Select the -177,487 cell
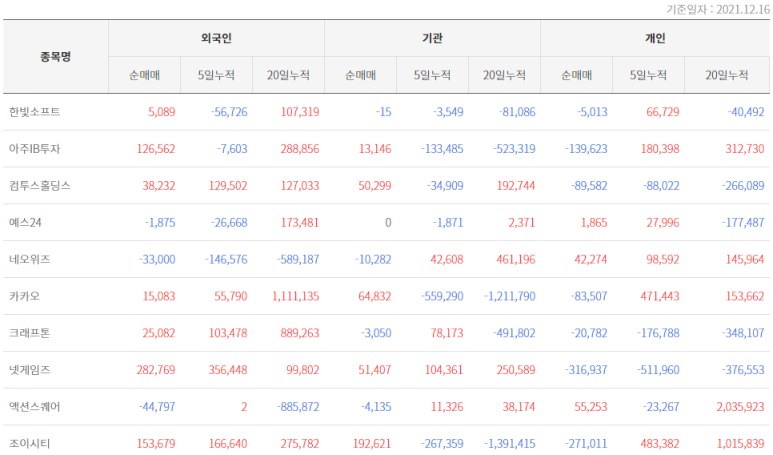Screen dimensions: 773x455 point(743,223)
